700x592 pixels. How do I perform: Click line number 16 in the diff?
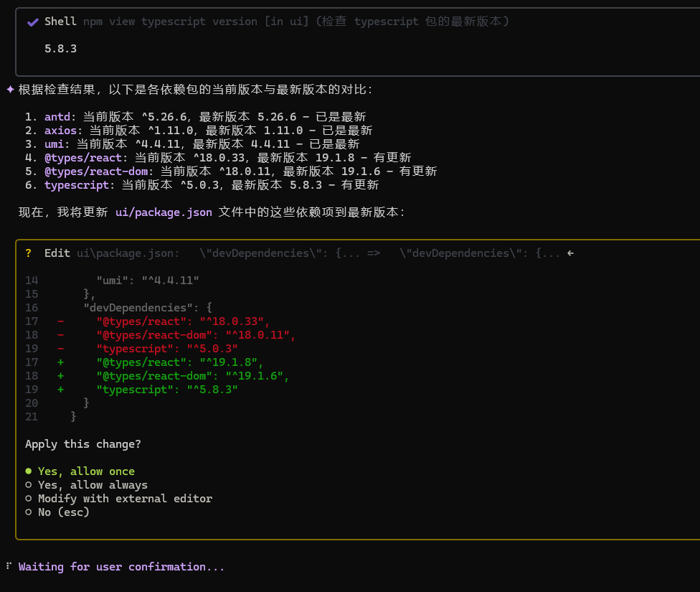[32, 307]
